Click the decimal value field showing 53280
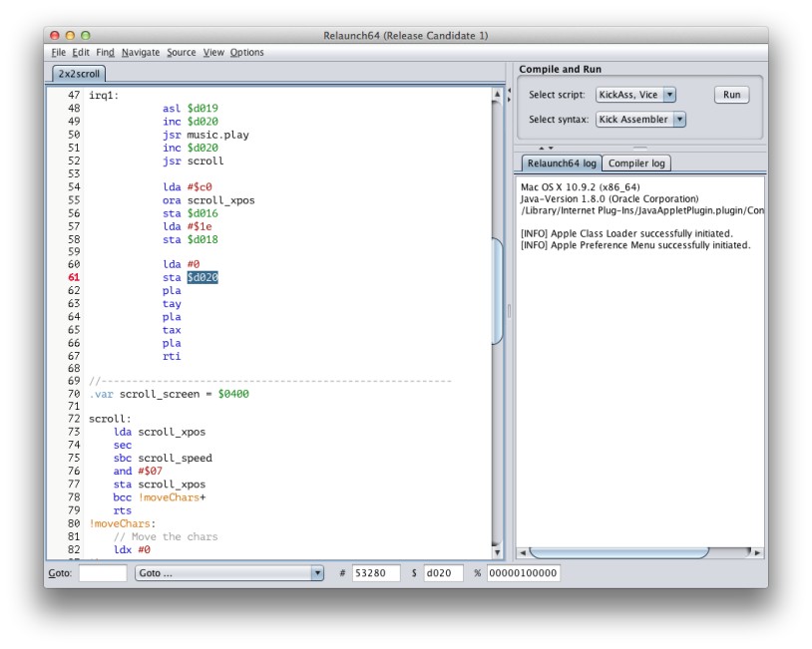This screenshot has width=812, height=649. click(x=375, y=573)
